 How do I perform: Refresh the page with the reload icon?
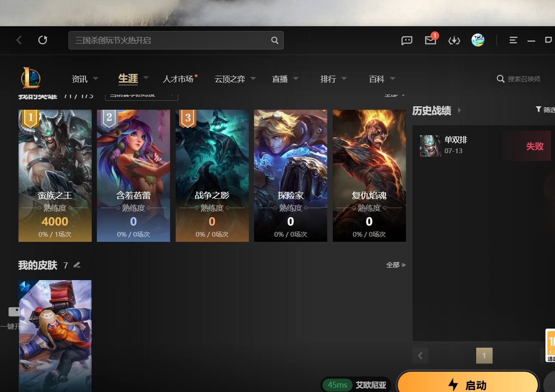point(43,40)
